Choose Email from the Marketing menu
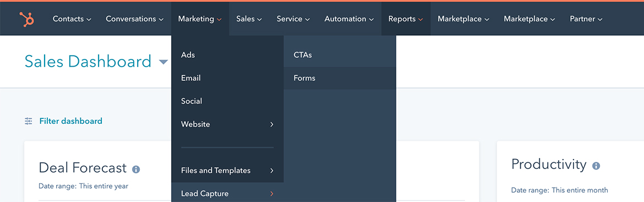Screen dimensions: 644x202 pyautogui.click(x=227, y=78)
